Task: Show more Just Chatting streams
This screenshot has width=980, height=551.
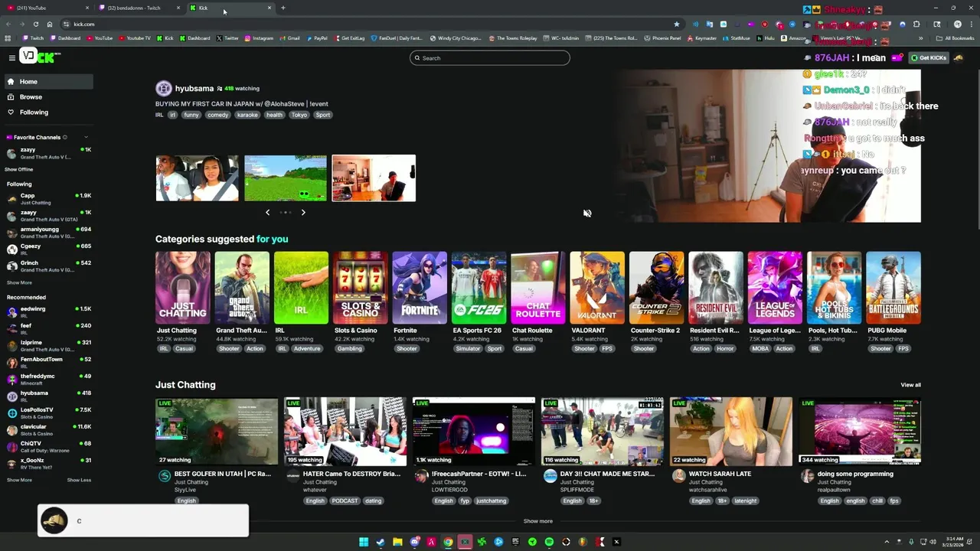Action: pyautogui.click(x=537, y=521)
